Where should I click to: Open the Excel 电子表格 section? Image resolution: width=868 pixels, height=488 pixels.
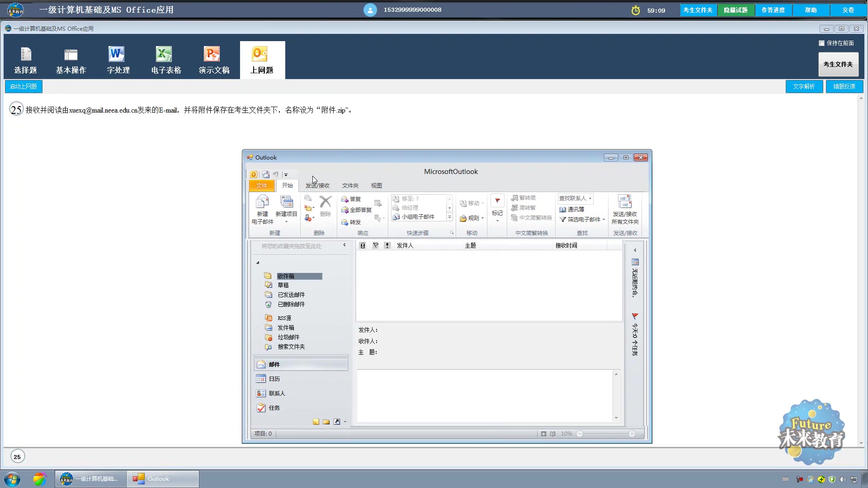(166, 60)
